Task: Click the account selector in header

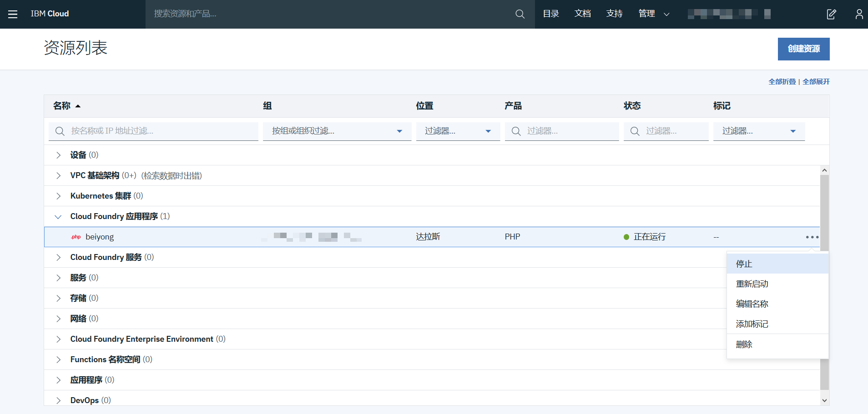Action: (x=729, y=14)
